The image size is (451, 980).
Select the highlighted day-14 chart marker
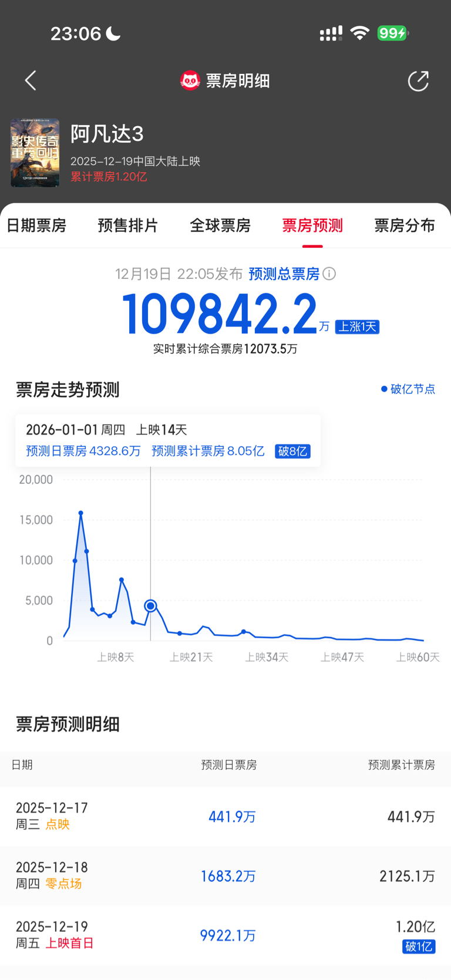click(150, 605)
